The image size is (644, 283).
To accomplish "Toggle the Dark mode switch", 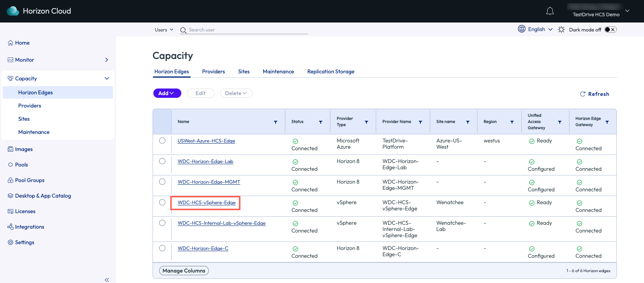I will 610,30.
